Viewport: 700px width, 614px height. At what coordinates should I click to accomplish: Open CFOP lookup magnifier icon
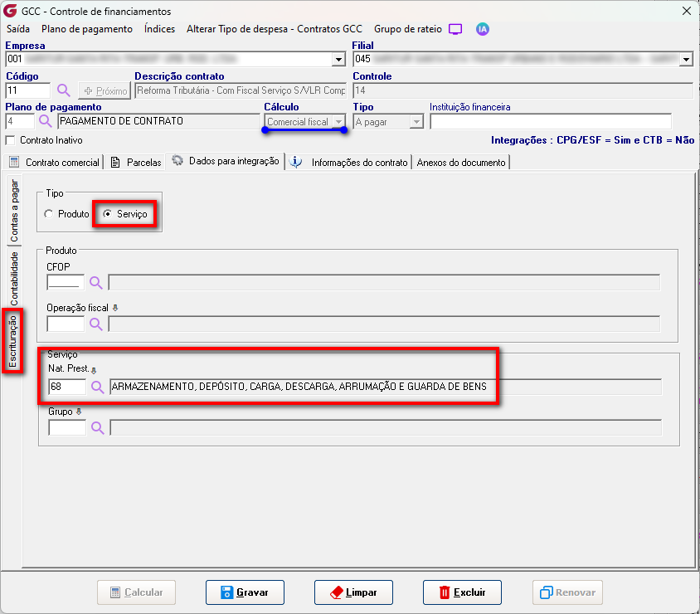coord(95,283)
